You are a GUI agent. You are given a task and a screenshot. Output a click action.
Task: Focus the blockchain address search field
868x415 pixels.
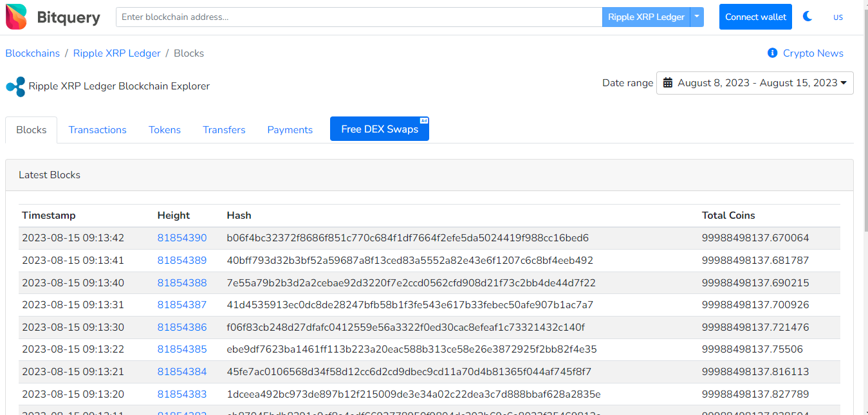click(x=359, y=17)
